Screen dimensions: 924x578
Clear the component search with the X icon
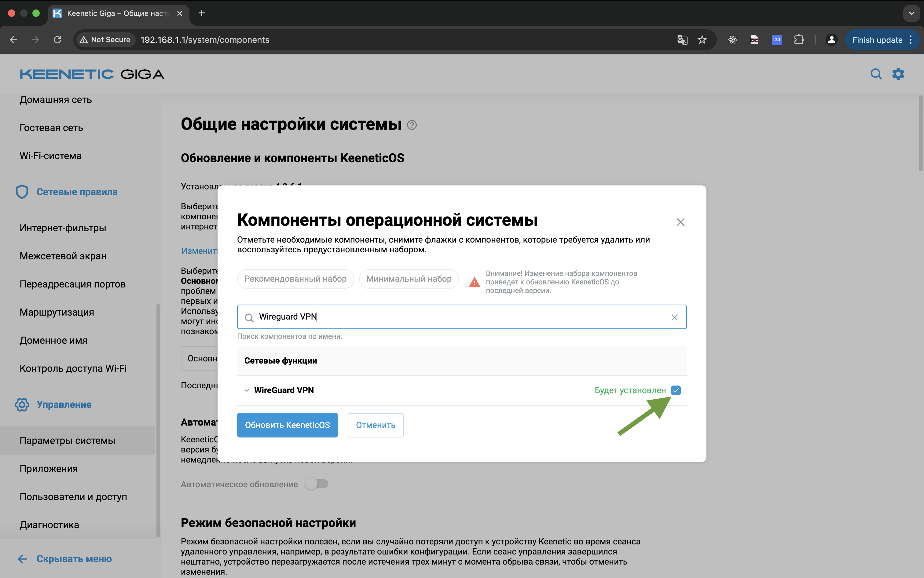click(674, 317)
